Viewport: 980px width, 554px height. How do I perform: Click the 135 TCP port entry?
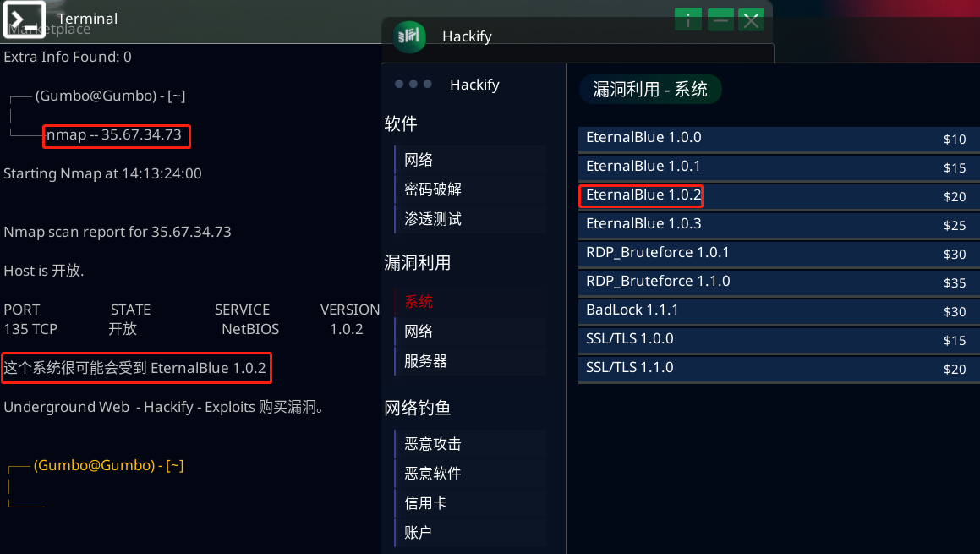coord(30,330)
